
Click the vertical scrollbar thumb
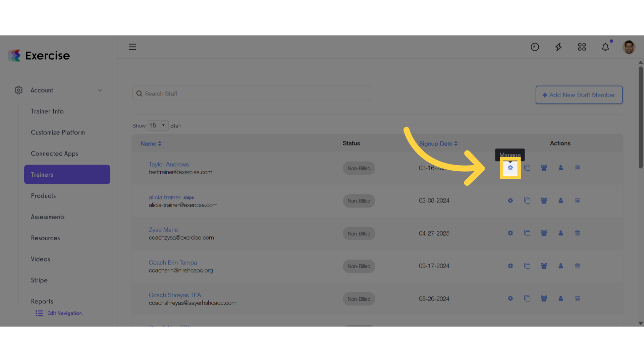coord(641,117)
